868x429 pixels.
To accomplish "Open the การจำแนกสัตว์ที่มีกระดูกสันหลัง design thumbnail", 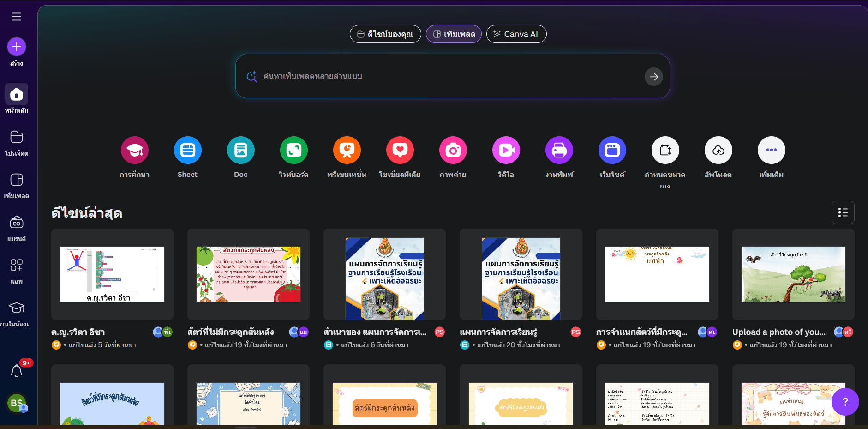I will (x=657, y=274).
